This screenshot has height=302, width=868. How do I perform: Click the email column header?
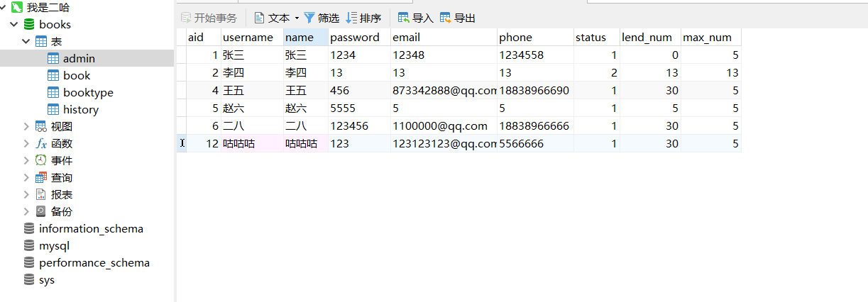tap(444, 38)
